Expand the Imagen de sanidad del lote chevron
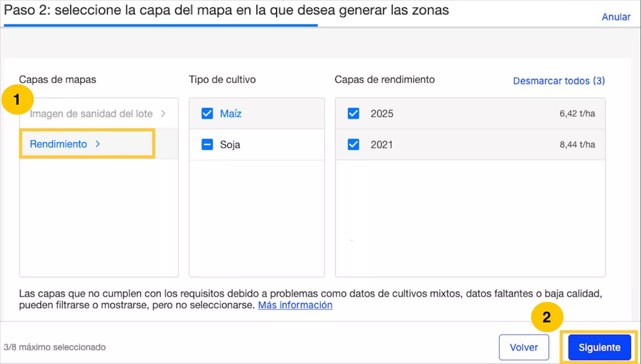The image size is (641, 364). tap(163, 114)
